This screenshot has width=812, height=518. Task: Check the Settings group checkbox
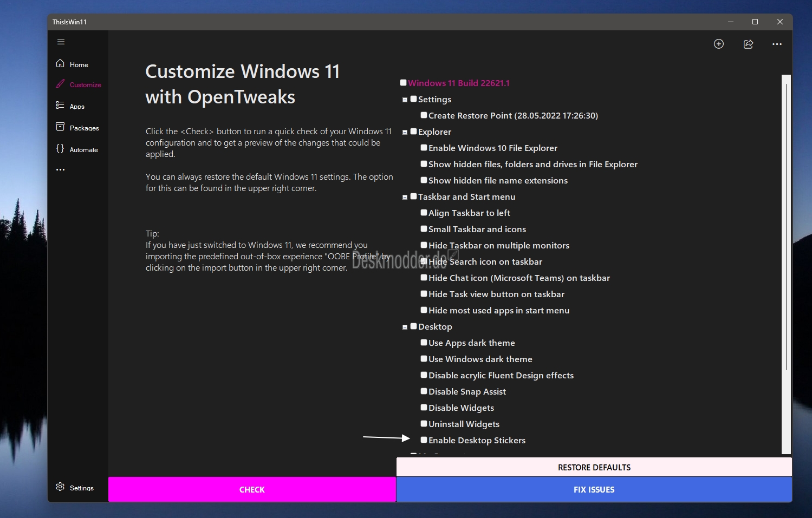(413, 99)
